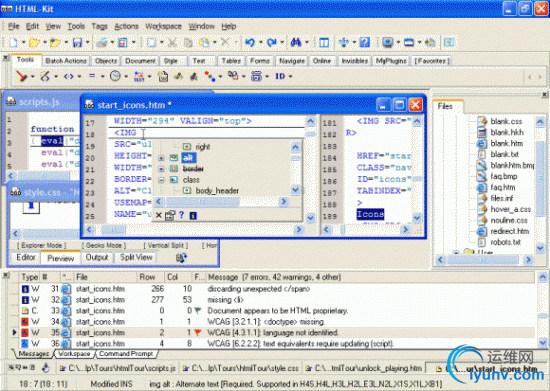
Task: Click the info icon in autocomplete popup
Action: tap(193, 216)
